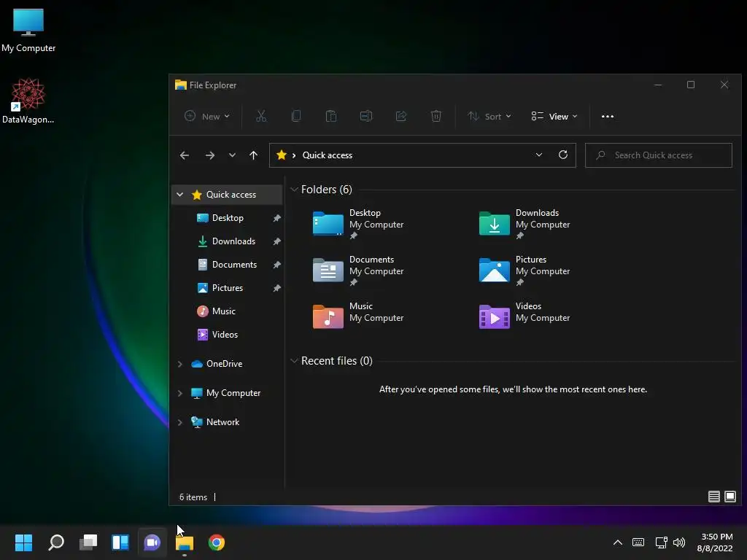
Task: Open the New dropdown menu
Action: (206, 116)
